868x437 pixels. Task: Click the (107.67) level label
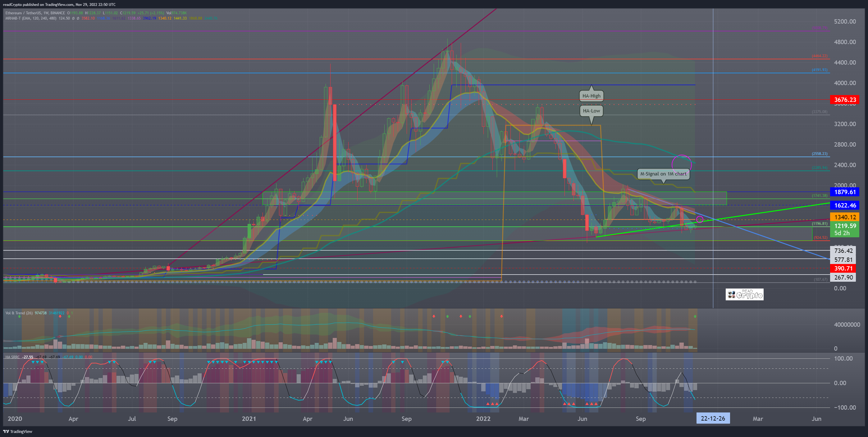[x=820, y=279]
